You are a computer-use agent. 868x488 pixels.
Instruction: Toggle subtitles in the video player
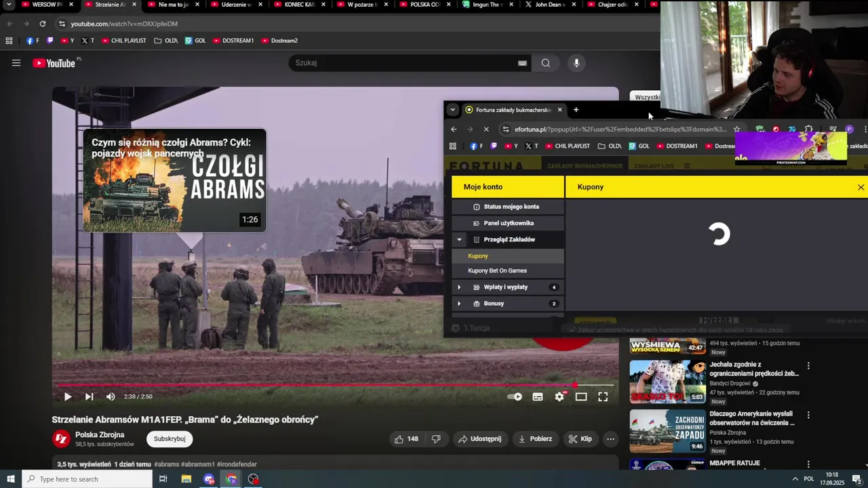538,396
